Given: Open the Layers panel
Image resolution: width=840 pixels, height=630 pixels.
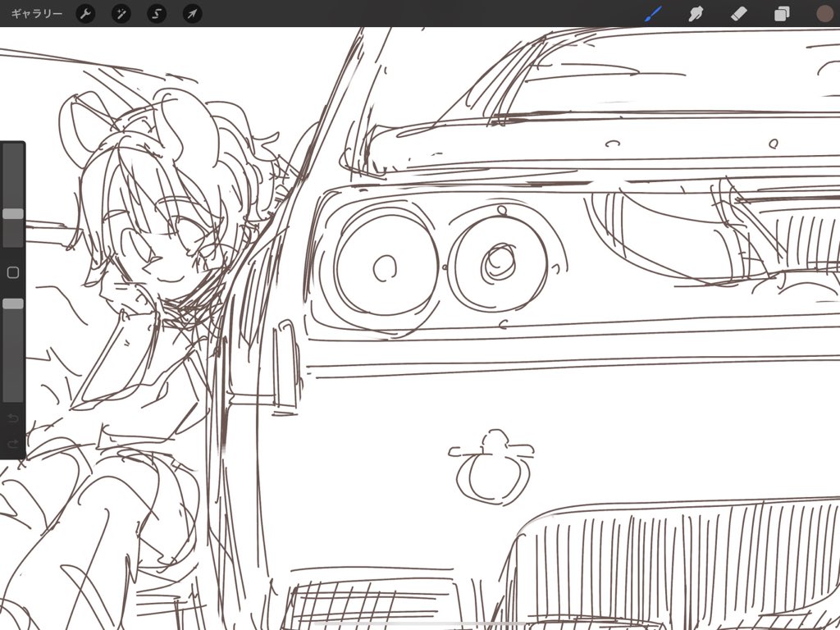Looking at the screenshot, I should coord(782,13).
